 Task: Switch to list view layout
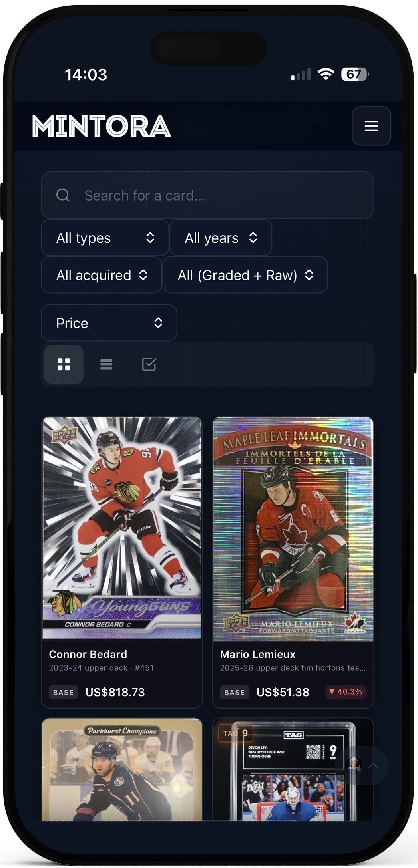106,364
